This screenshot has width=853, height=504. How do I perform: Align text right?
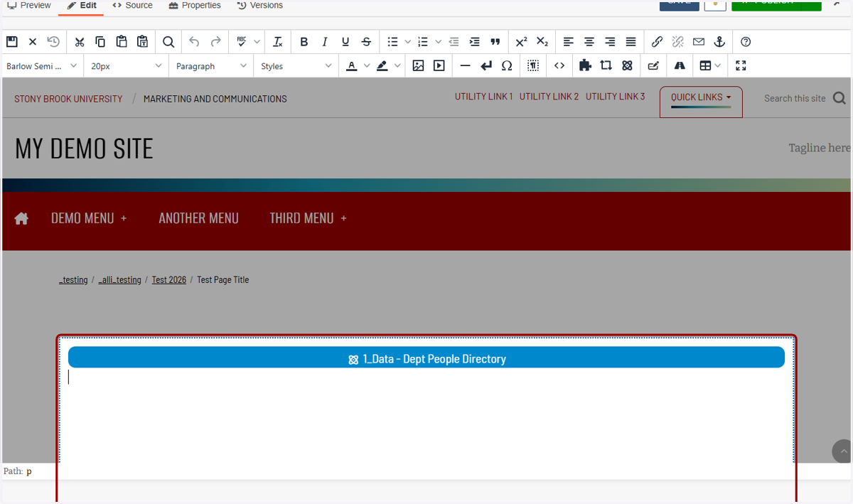click(x=610, y=42)
